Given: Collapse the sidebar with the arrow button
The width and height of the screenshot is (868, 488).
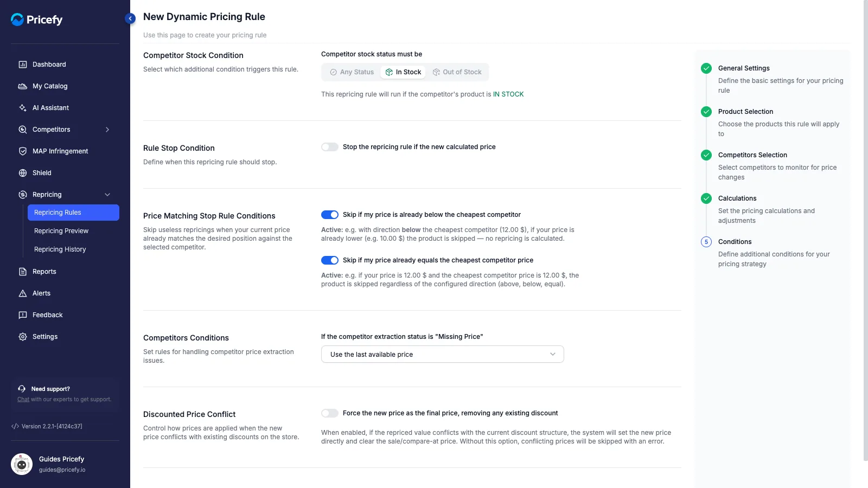Looking at the screenshot, I should click(x=130, y=18).
